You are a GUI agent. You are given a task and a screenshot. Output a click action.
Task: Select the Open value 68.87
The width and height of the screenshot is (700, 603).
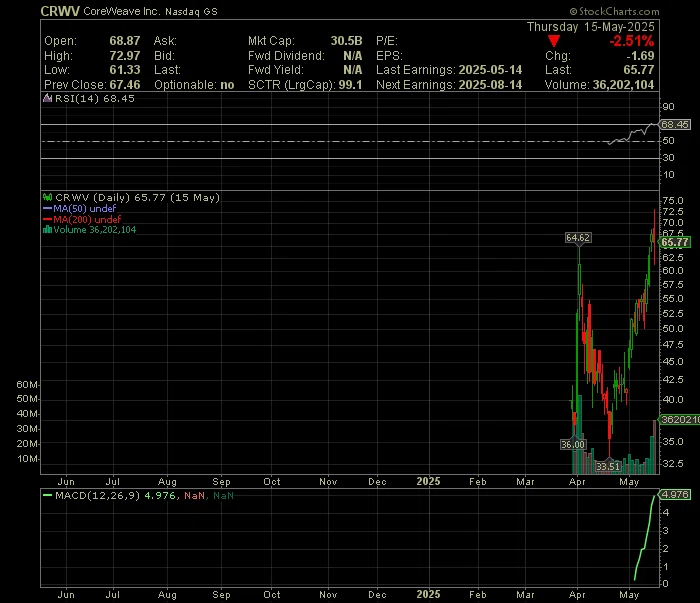(x=125, y=41)
